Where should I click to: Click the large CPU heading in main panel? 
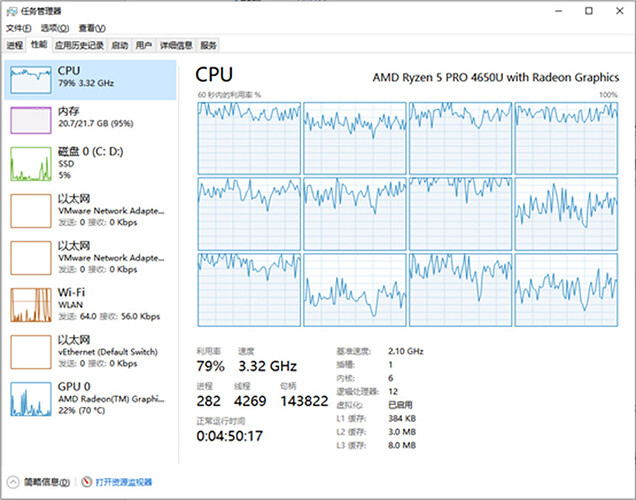point(214,75)
